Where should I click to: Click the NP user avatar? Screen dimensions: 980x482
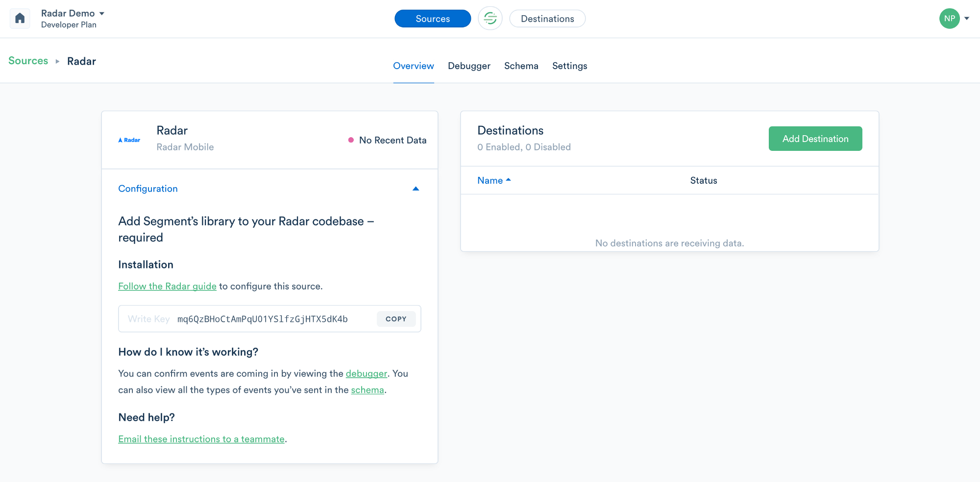pyautogui.click(x=949, y=19)
